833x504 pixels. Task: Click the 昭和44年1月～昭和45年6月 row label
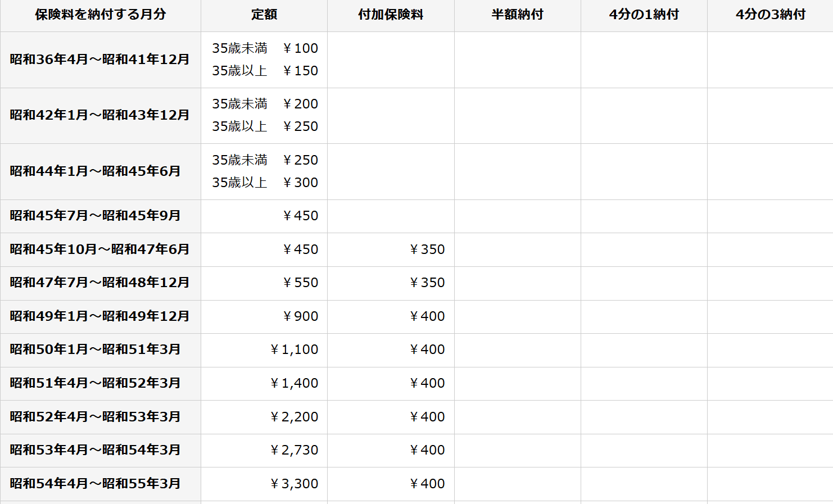95,171
